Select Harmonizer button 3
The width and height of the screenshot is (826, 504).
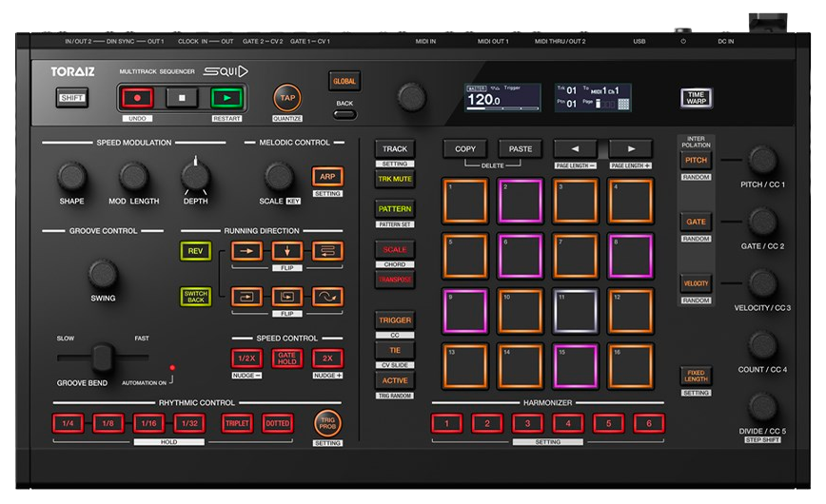coord(527,423)
